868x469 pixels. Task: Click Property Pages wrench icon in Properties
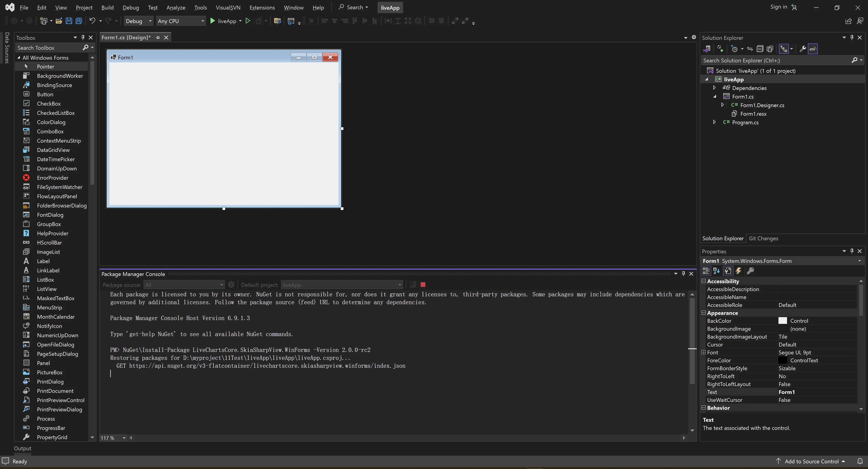click(x=750, y=271)
